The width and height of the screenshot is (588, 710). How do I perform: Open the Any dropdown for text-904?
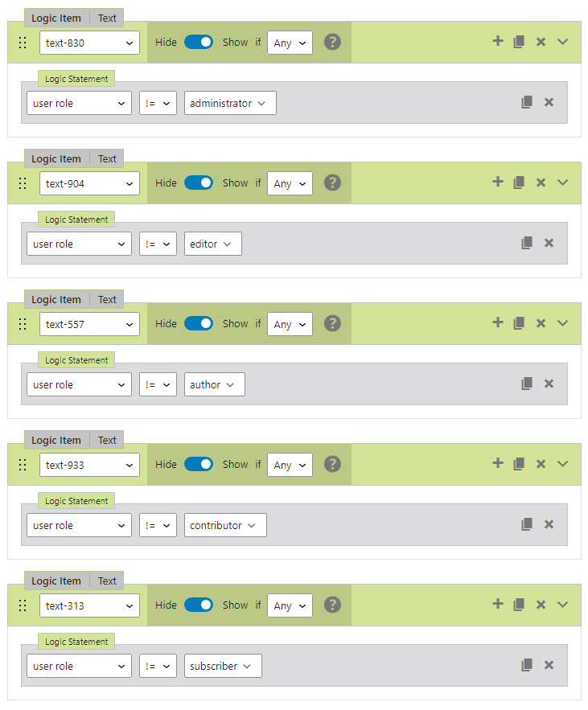pyautogui.click(x=290, y=183)
